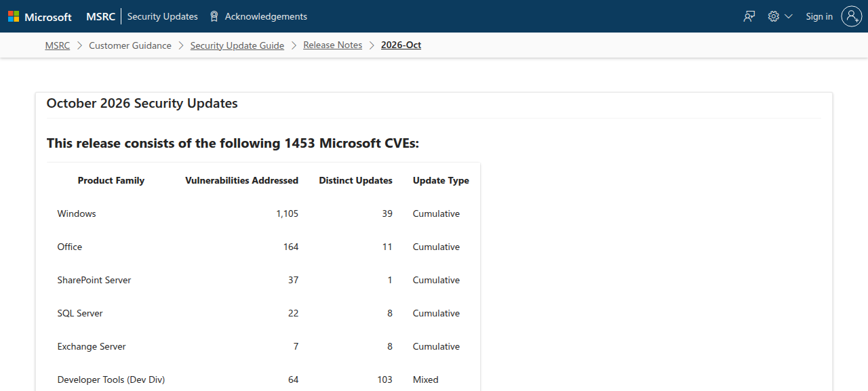Click the 37 vulnerabilities value for SharePoint
Viewport: 868px width, 391px height.
[293, 280]
